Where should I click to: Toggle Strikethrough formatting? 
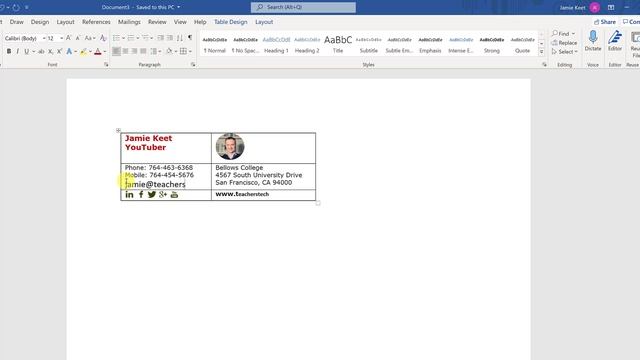(41, 51)
